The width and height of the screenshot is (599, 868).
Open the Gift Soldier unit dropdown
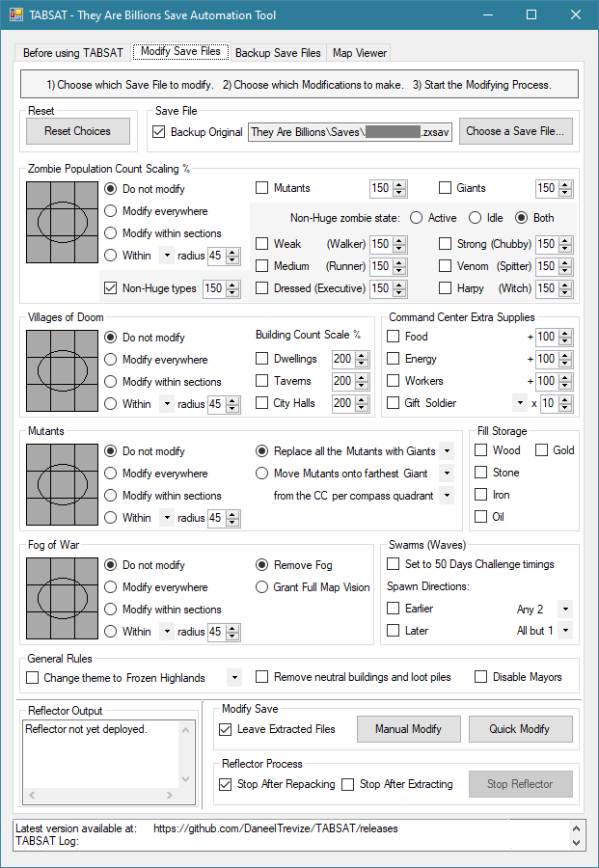(x=519, y=403)
